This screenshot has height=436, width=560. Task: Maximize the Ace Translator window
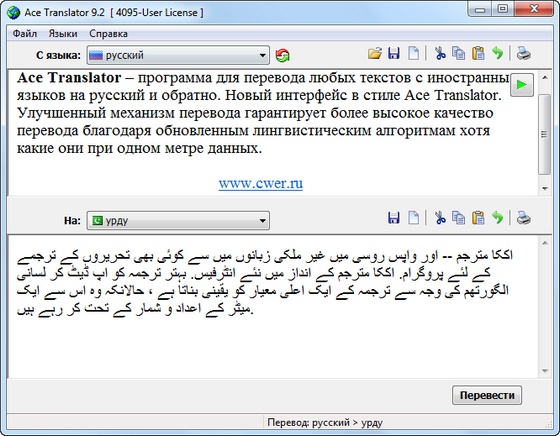pos(503,9)
